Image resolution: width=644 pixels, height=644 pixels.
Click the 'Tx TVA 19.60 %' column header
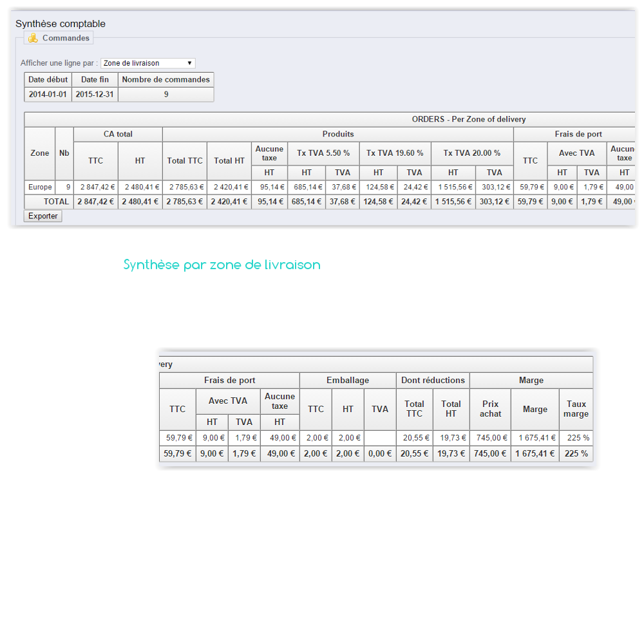pyautogui.click(x=395, y=153)
